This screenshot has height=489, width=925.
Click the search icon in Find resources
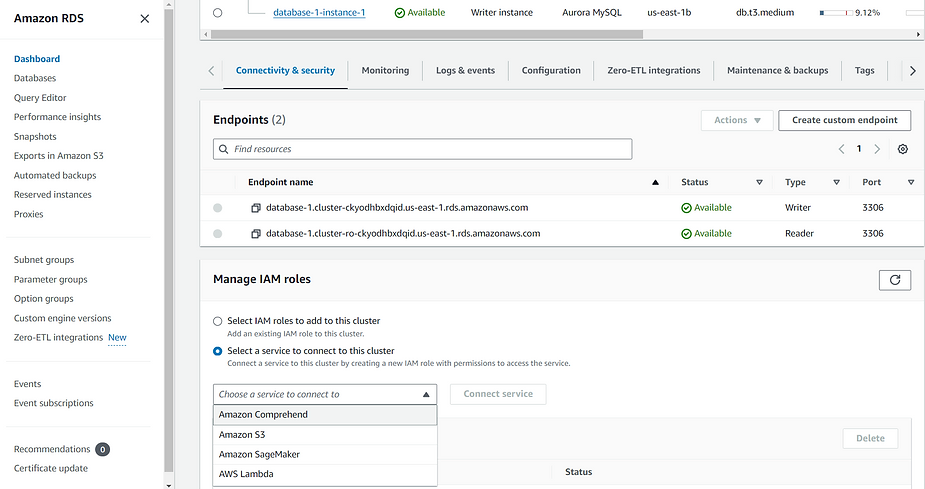[224, 149]
